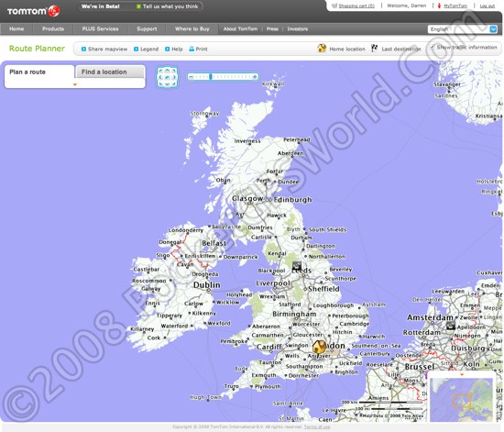Viewport: 504px width, 432px height.
Task: Click the zoom slider handle
Action: tap(211, 76)
